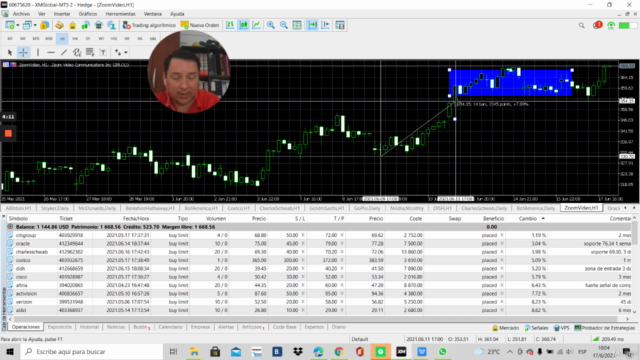Image resolution: width=640 pixels, height=360 pixels.
Task: Click the Windows taskbar search box
Action: [92, 352]
